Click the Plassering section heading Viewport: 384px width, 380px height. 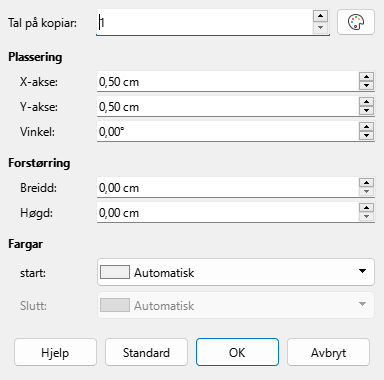coord(35,57)
